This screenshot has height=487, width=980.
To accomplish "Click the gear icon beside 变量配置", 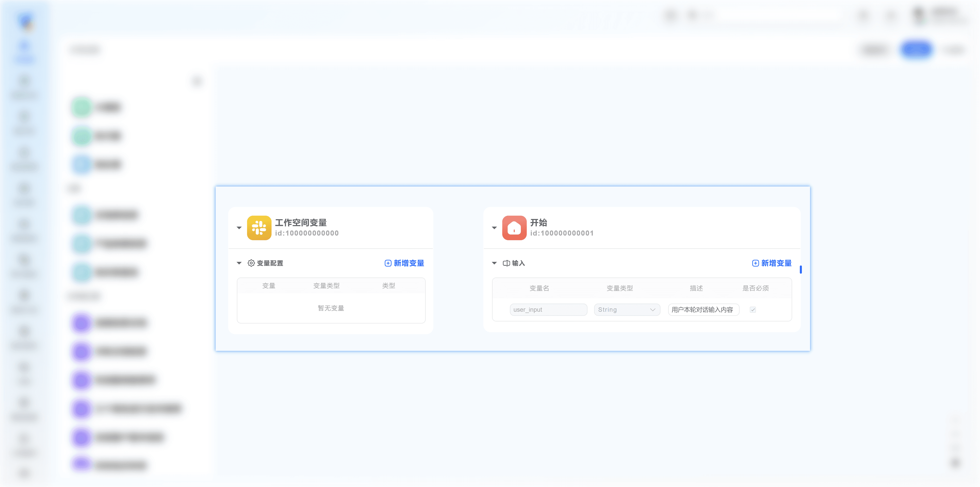I will (x=251, y=263).
